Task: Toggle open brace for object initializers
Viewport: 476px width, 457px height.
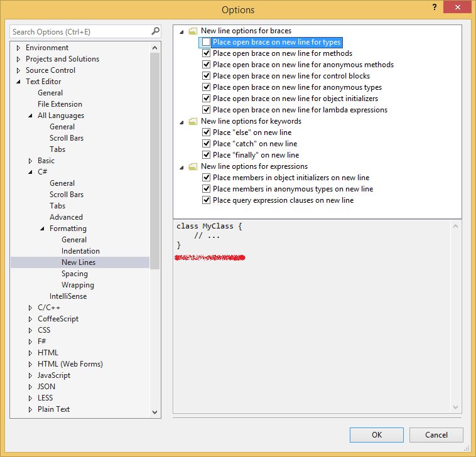Action: pos(206,99)
